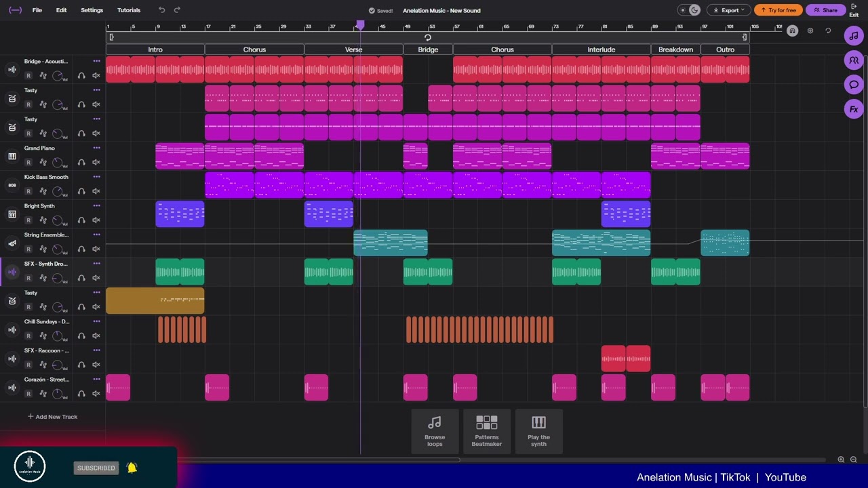Screen dimensions: 868x488
Task: Click Browse loops button
Action: point(435,431)
